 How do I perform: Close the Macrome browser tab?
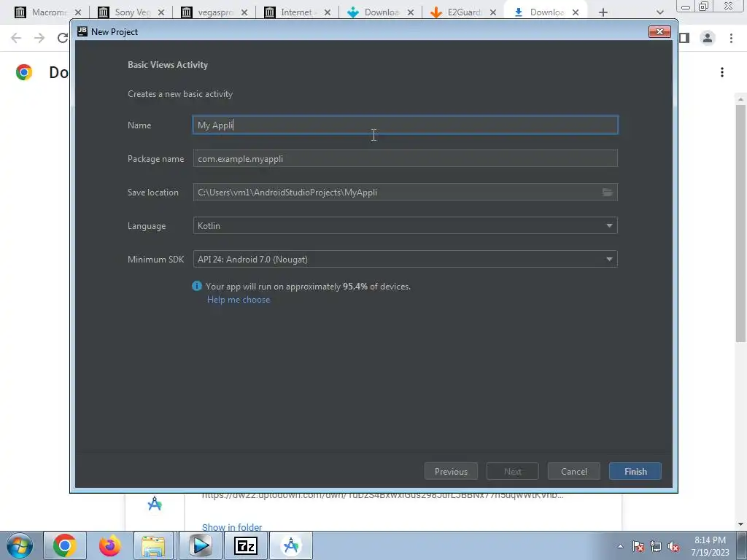[78, 12]
